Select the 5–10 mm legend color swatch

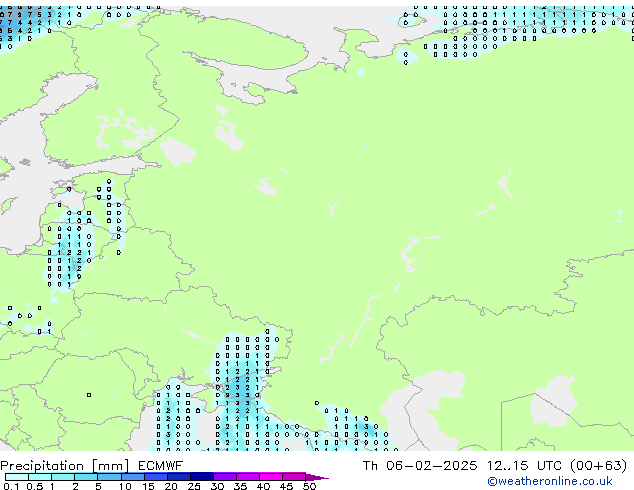pos(109,477)
